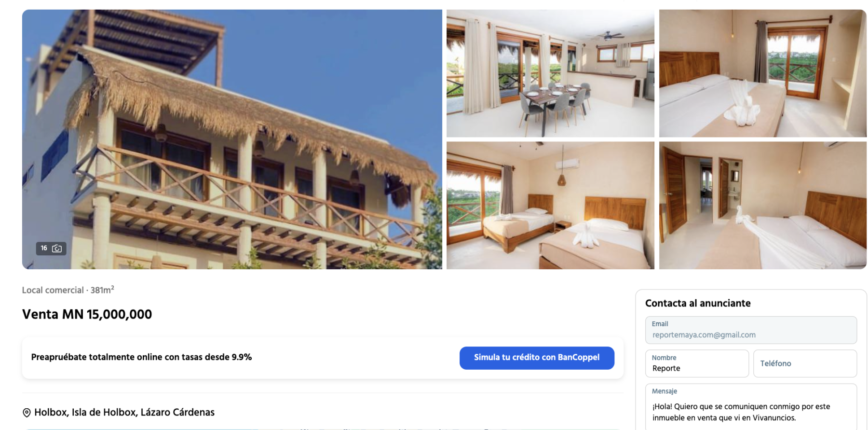
Task: Click the location pin icon beside Holbox
Action: pyautogui.click(x=27, y=413)
